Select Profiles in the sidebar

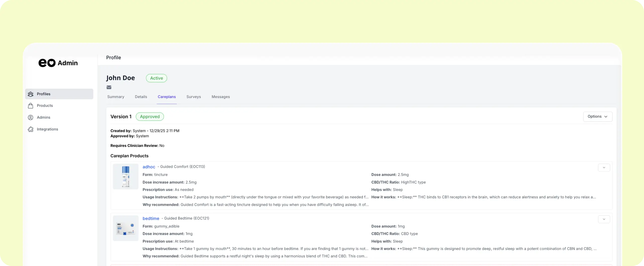click(x=44, y=94)
